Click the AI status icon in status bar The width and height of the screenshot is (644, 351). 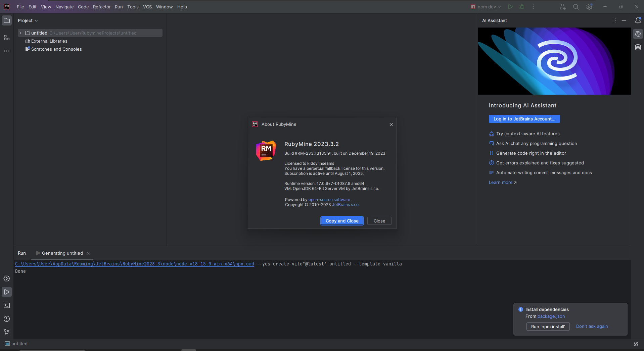click(636, 344)
